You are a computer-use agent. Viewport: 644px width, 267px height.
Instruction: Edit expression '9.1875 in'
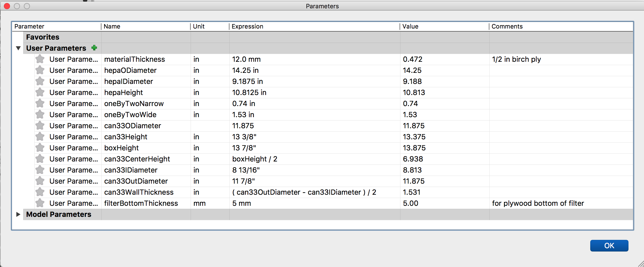click(315, 81)
